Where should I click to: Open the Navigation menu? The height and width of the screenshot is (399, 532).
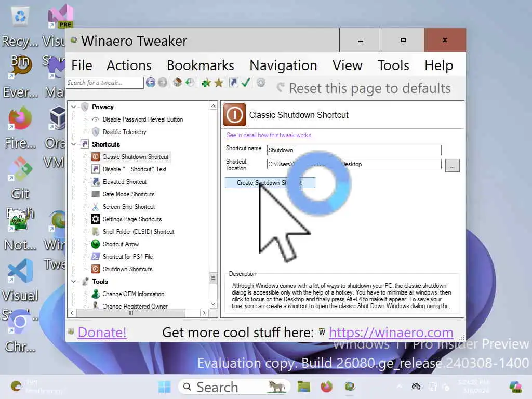coord(283,65)
